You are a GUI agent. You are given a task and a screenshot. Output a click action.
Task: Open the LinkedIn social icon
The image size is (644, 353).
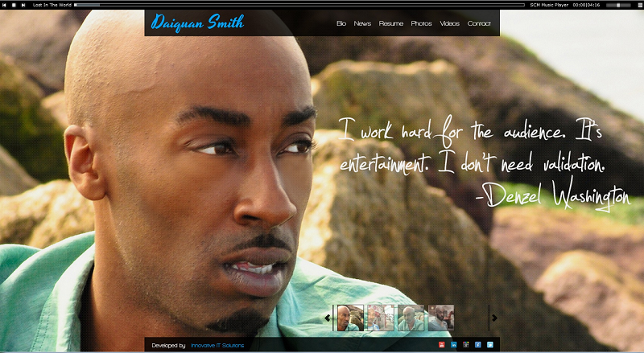(x=454, y=345)
